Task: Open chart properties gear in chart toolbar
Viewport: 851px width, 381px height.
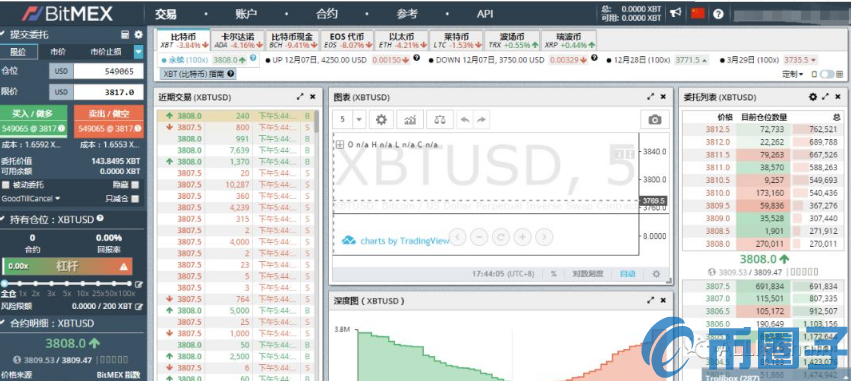Action: pos(382,119)
